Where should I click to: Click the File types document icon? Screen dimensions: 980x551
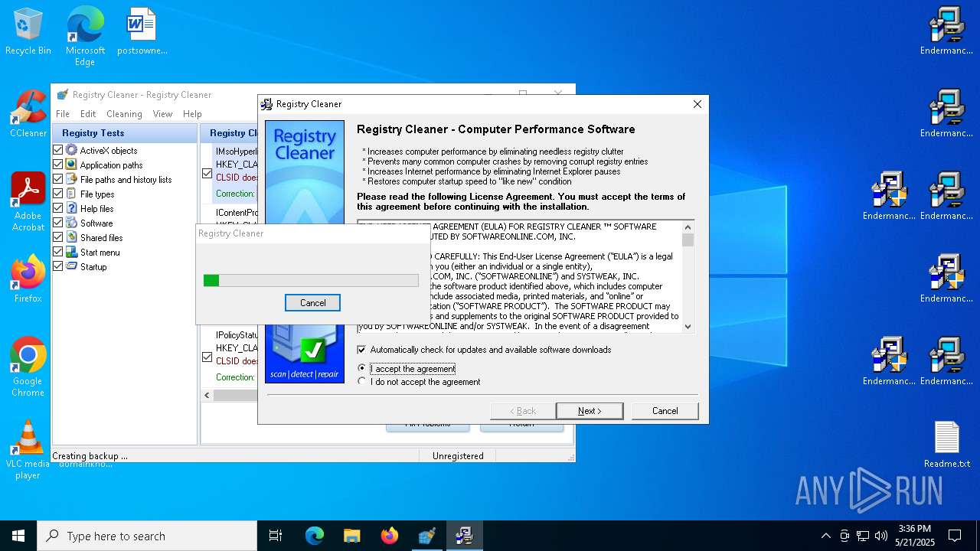click(71, 194)
